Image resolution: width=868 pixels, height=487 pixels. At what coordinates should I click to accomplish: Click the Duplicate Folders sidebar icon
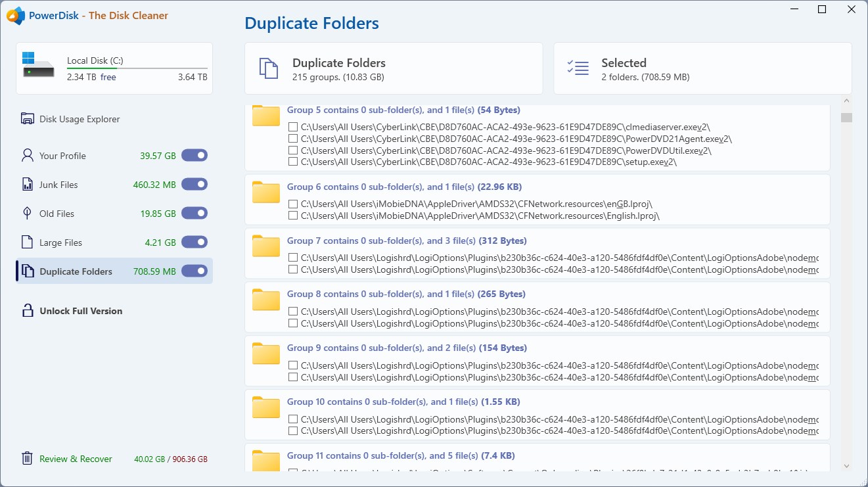(28, 271)
